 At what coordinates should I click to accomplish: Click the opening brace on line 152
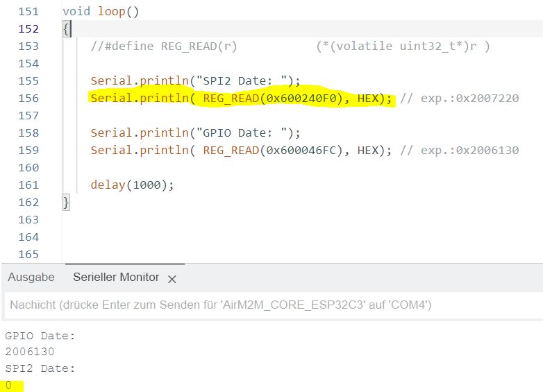click(66, 28)
